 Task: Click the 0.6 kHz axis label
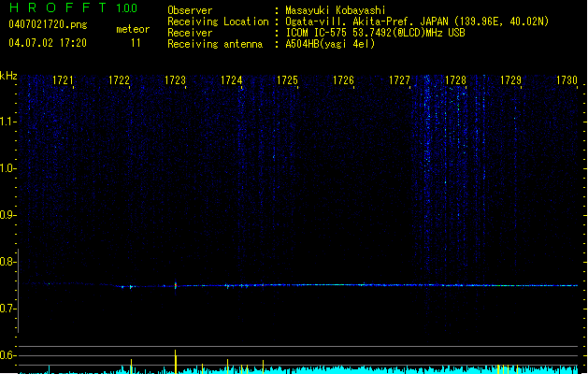(x=7, y=355)
